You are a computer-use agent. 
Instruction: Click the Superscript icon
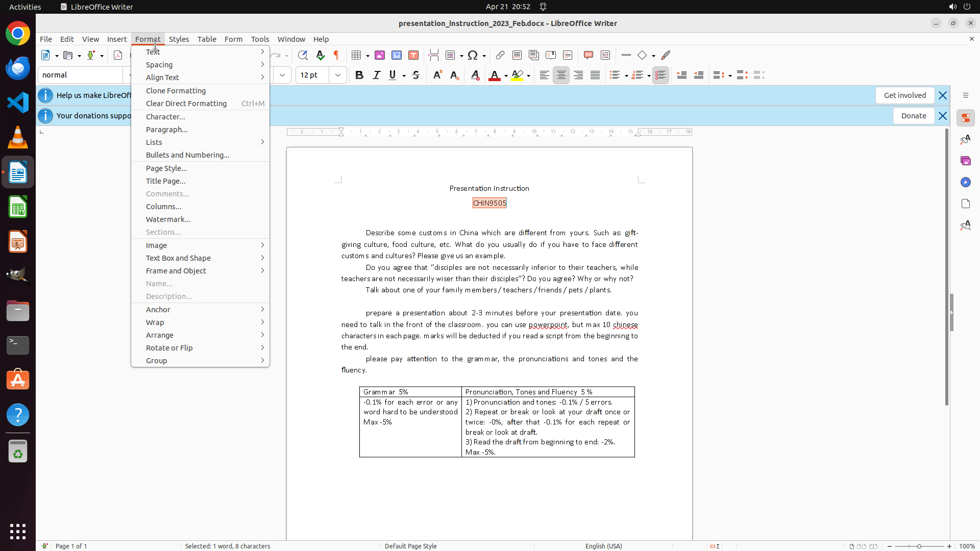click(437, 75)
